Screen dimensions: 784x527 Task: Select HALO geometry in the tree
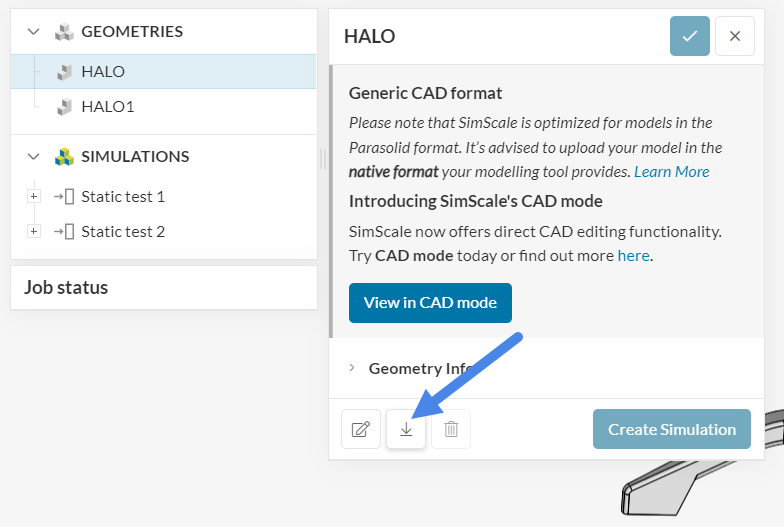pyautogui.click(x=103, y=72)
